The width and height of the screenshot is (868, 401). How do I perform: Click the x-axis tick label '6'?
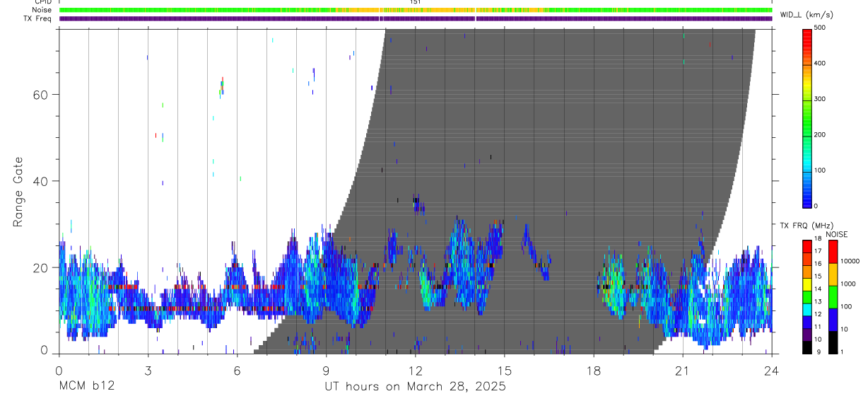click(237, 370)
